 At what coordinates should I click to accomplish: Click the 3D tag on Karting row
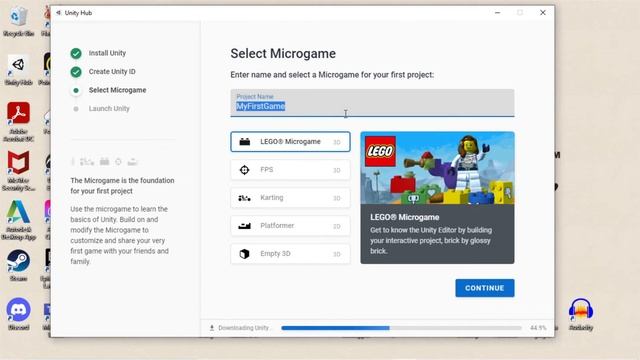(x=336, y=198)
